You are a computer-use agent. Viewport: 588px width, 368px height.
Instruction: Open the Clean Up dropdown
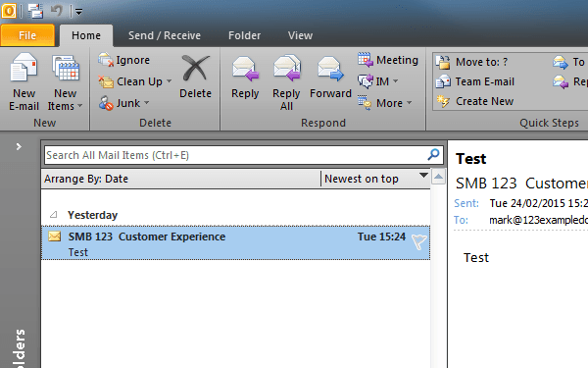(x=135, y=81)
